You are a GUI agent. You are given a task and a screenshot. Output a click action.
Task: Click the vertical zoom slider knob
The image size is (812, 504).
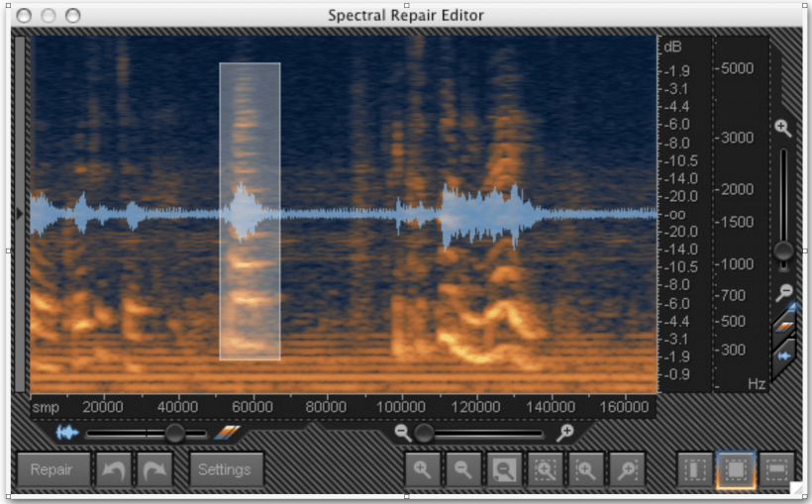[x=783, y=252]
